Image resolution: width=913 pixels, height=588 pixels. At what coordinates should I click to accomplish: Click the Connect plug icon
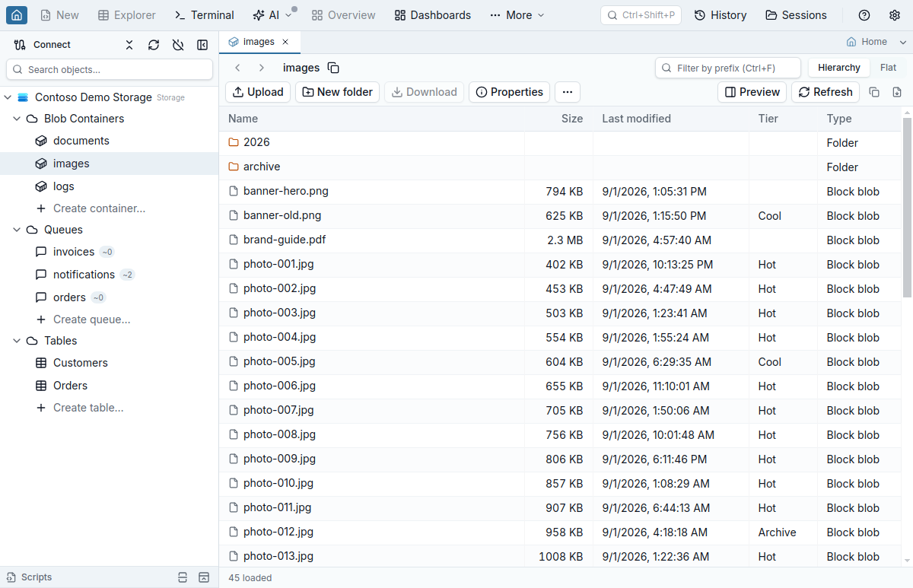(20, 45)
